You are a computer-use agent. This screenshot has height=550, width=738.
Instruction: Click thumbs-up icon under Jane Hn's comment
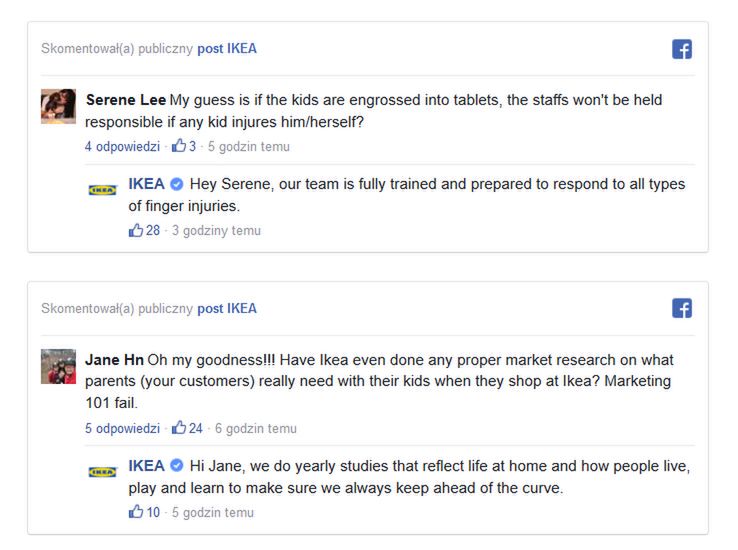click(180, 428)
